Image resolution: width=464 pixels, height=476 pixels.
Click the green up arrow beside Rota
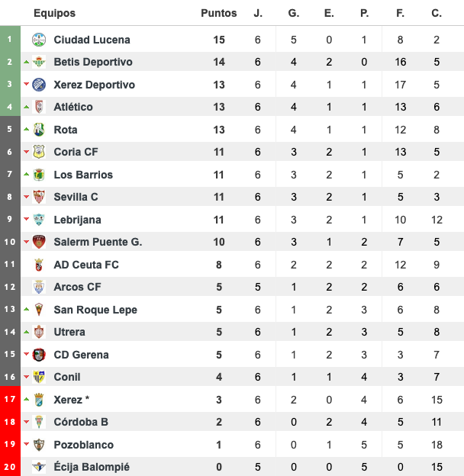[27, 130]
